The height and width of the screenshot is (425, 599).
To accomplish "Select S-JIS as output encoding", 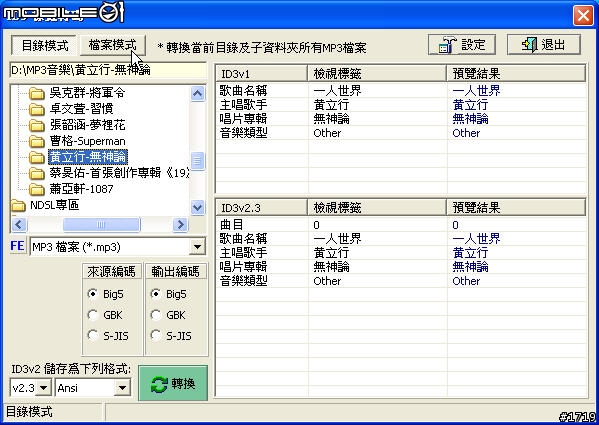I will tap(155, 335).
